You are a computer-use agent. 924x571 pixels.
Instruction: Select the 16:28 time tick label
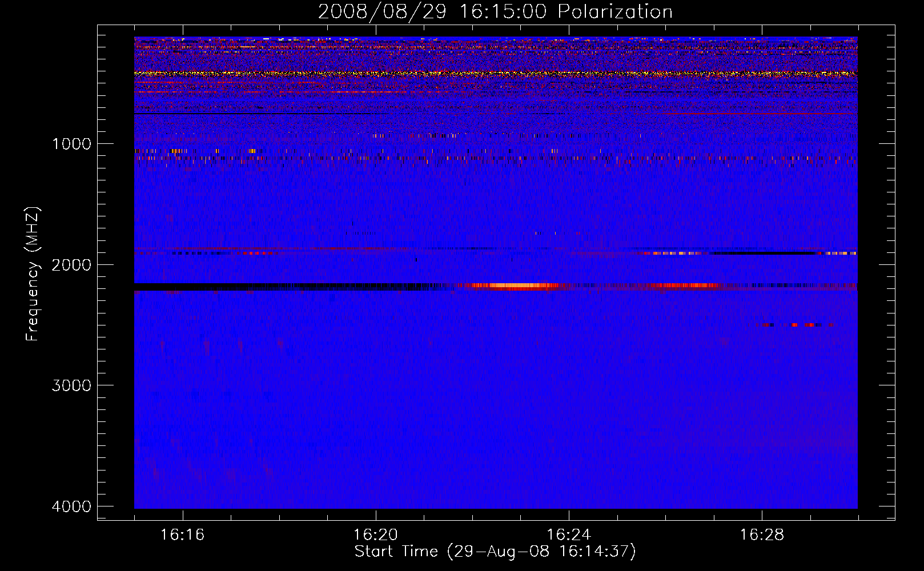(761, 535)
